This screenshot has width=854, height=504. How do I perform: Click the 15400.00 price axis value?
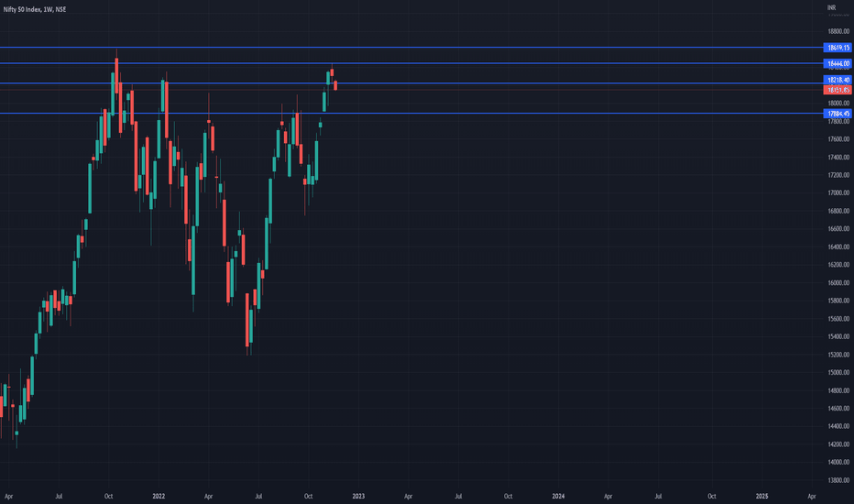point(838,336)
